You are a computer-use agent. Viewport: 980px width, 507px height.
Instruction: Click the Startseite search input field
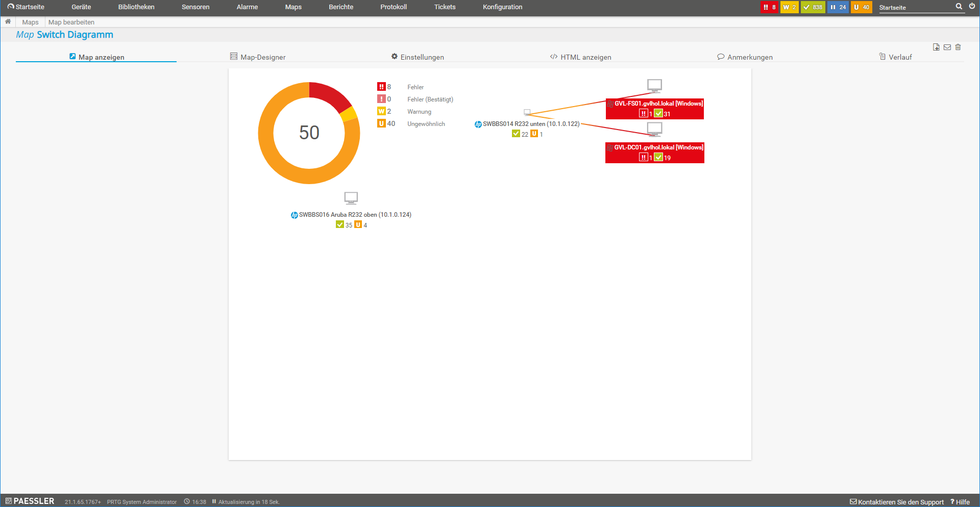pyautogui.click(x=916, y=8)
